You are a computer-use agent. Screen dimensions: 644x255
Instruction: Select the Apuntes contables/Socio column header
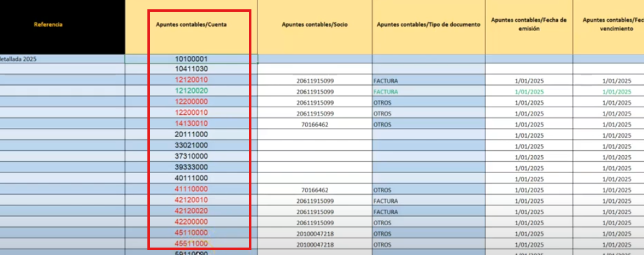(x=315, y=25)
